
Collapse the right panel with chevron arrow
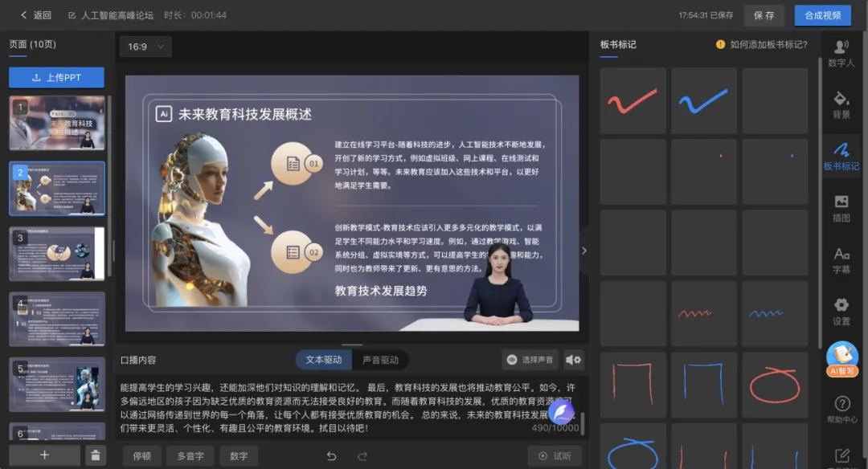click(584, 251)
